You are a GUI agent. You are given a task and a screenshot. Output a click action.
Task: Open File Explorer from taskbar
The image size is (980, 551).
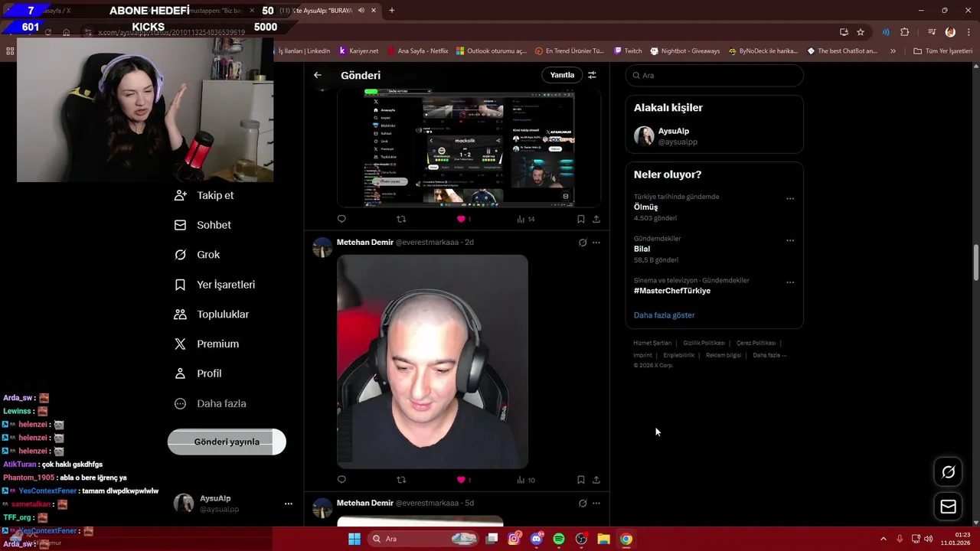pos(603,539)
